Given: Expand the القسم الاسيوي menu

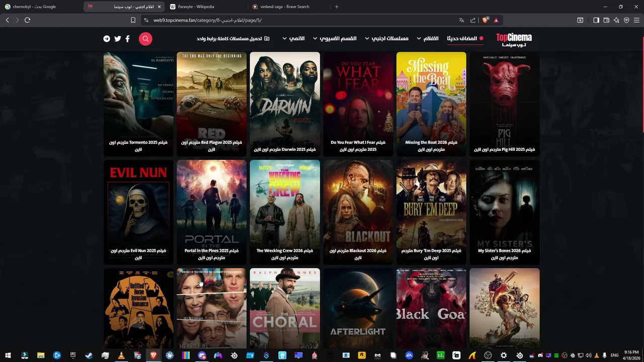Looking at the screenshot, I should pyautogui.click(x=335, y=39).
